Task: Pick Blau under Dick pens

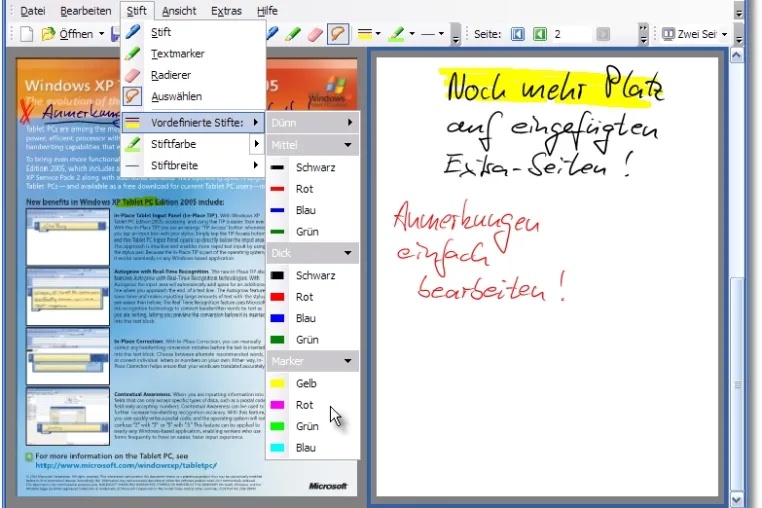Action: 312,318
